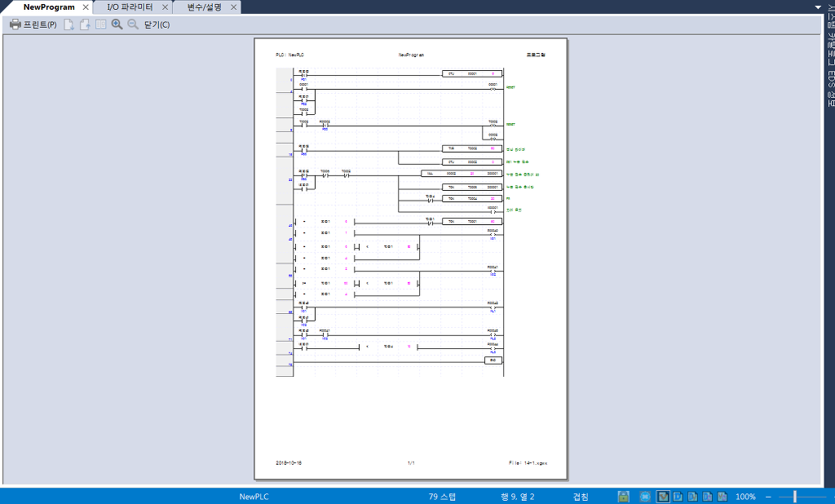Viewport: 835px width, 504px height.
Task: Toggle the 겹침 overwrite mode indicator
Action: pos(581,497)
